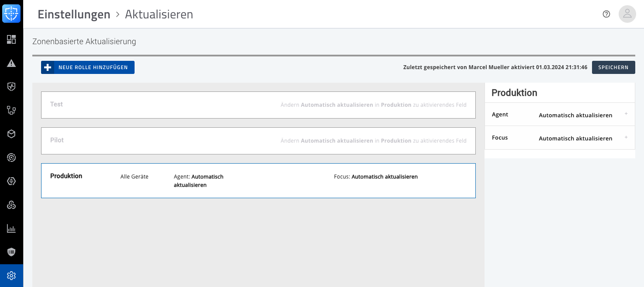Select the shield with pulse line sidebar icon
Image resolution: width=644 pixels, height=287 pixels.
pyautogui.click(x=11, y=87)
